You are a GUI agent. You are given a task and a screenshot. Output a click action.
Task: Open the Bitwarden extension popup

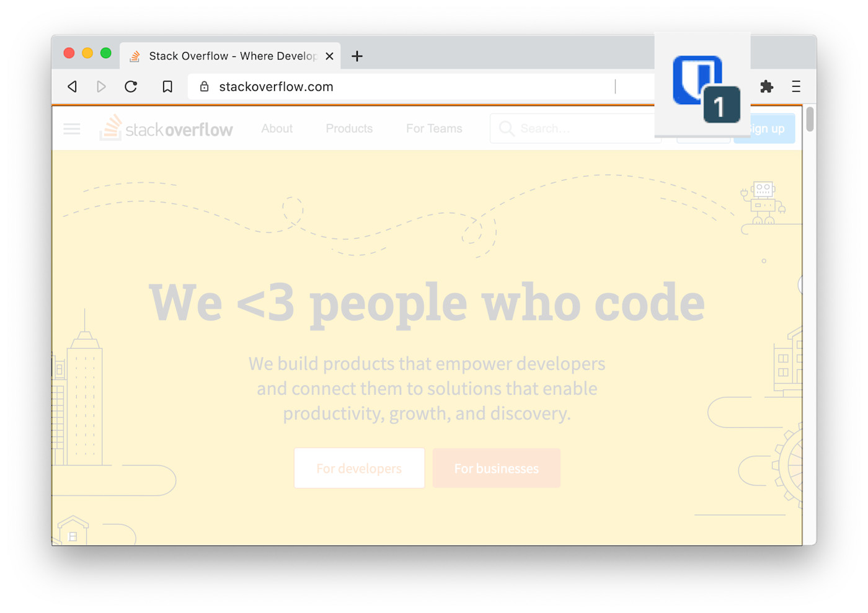[x=697, y=79]
